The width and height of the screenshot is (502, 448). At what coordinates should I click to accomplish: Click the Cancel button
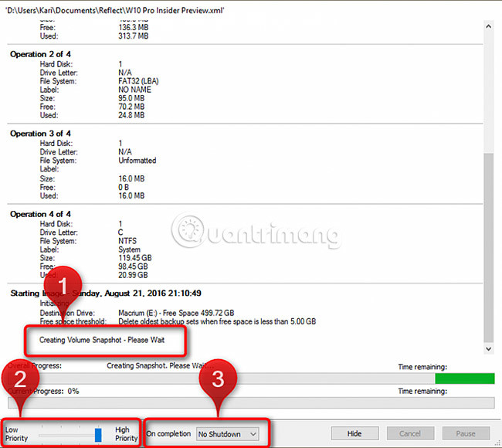pos(410,433)
